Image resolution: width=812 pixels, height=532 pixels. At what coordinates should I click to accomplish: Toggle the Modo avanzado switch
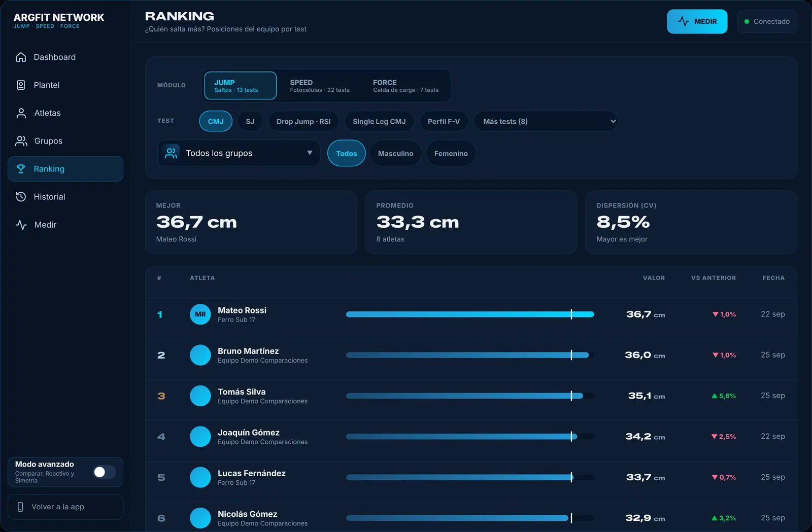[x=105, y=472]
